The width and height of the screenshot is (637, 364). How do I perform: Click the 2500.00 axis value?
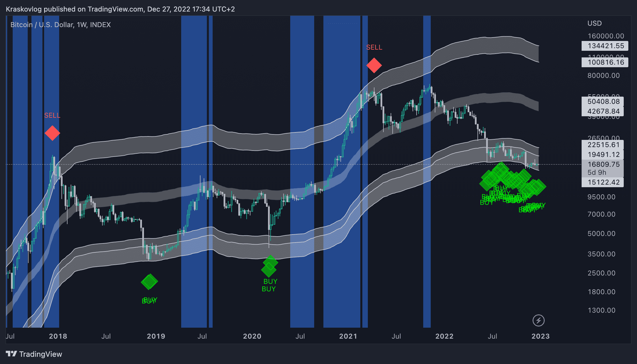[602, 273]
